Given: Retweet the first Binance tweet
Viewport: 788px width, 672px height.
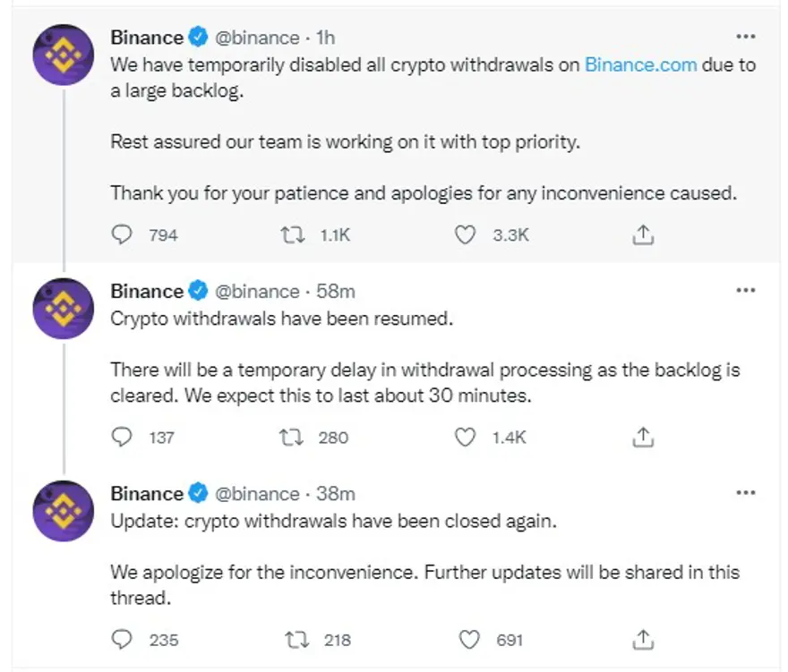Looking at the screenshot, I should pyautogui.click(x=292, y=234).
